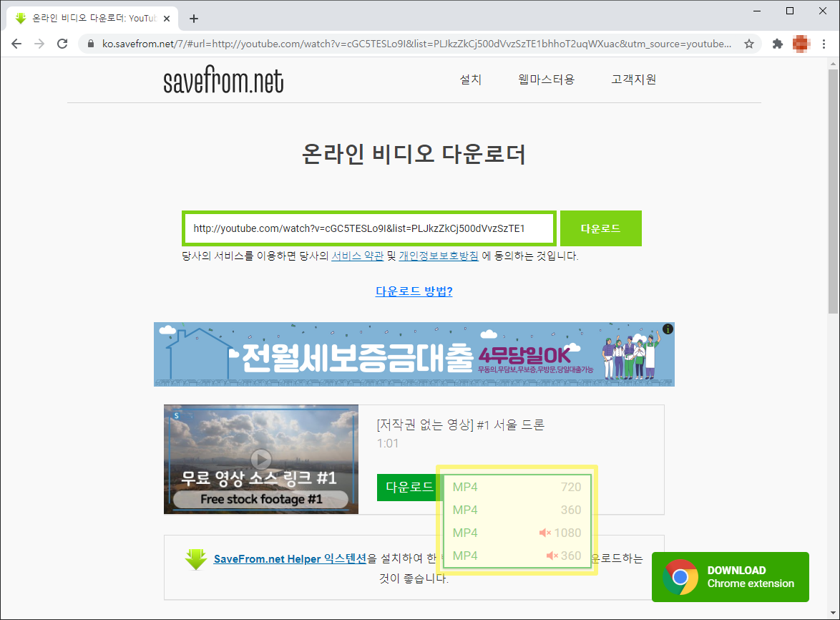Click the Chrome logo on extension banner
Viewport: 840px width, 620px height.
pyautogui.click(x=680, y=577)
